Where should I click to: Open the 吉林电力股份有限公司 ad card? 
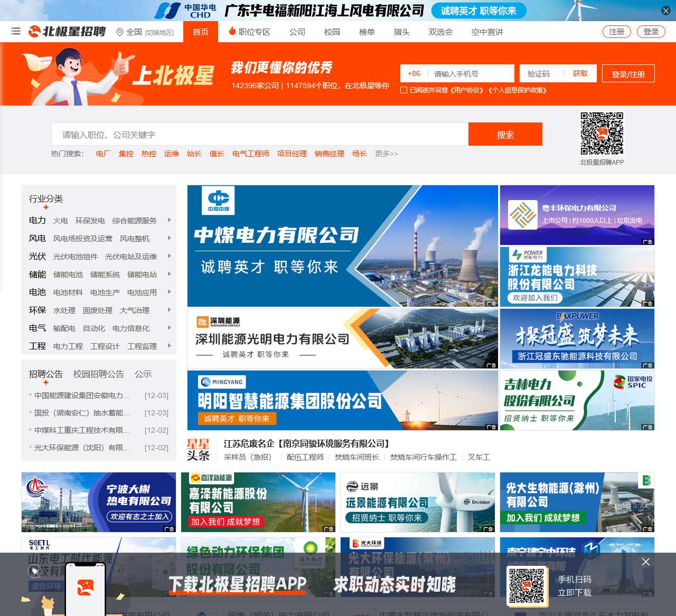click(x=577, y=400)
